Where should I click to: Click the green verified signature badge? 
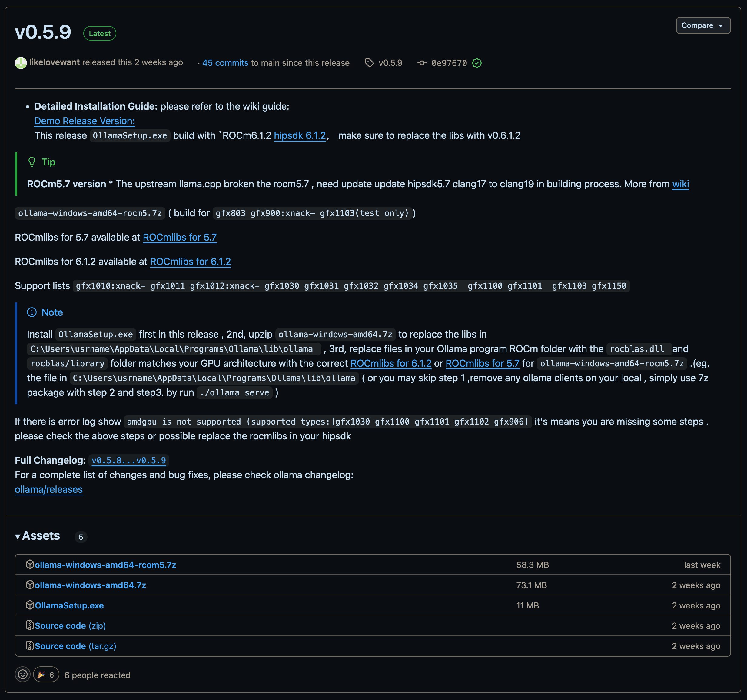coord(476,63)
